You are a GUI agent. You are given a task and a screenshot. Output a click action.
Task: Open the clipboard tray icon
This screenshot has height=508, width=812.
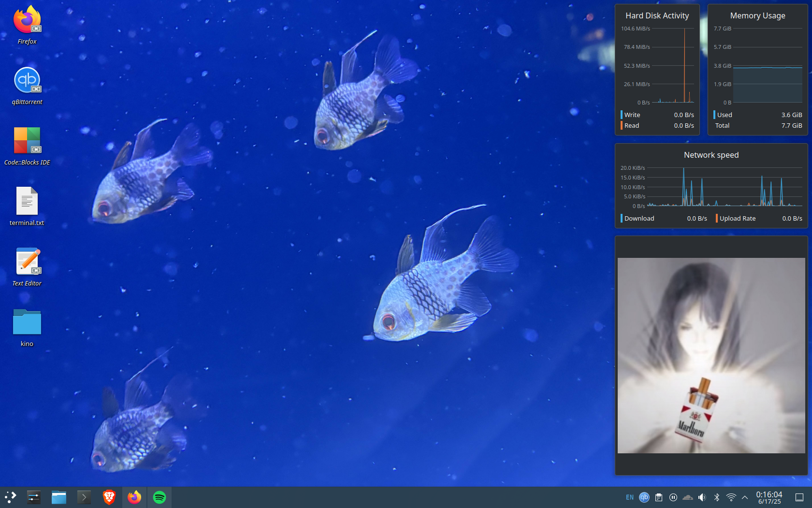coord(659,497)
